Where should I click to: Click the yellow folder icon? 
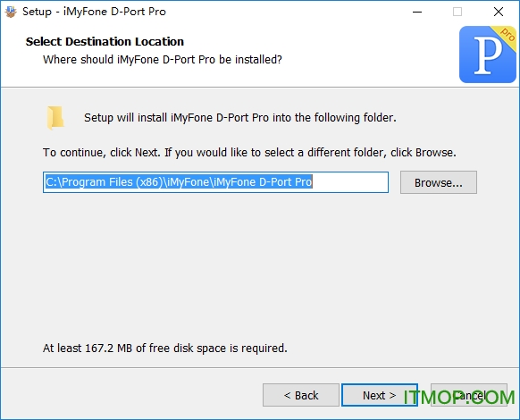coord(55,117)
